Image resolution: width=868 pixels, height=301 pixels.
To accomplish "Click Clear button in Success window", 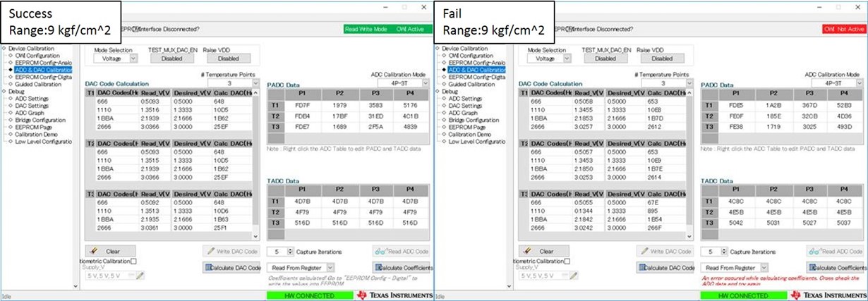I will click(x=110, y=251).
